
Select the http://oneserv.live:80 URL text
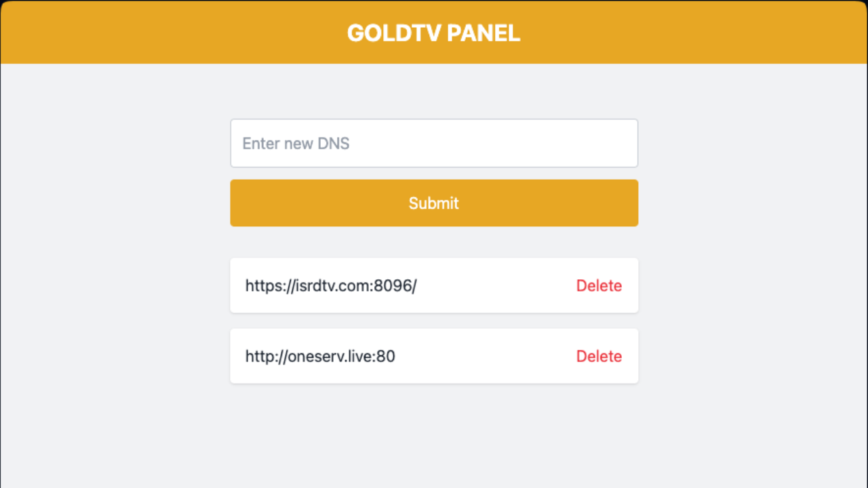(x=320, y=356)
